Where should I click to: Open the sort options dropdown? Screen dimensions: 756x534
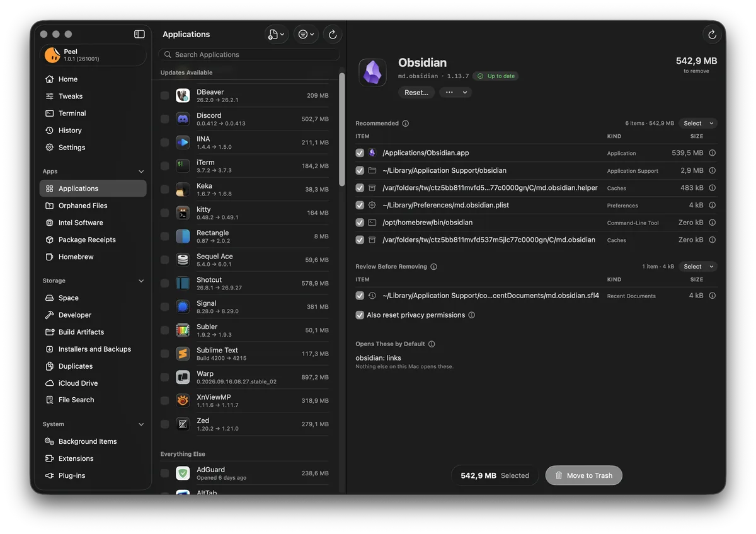point(306,34)
